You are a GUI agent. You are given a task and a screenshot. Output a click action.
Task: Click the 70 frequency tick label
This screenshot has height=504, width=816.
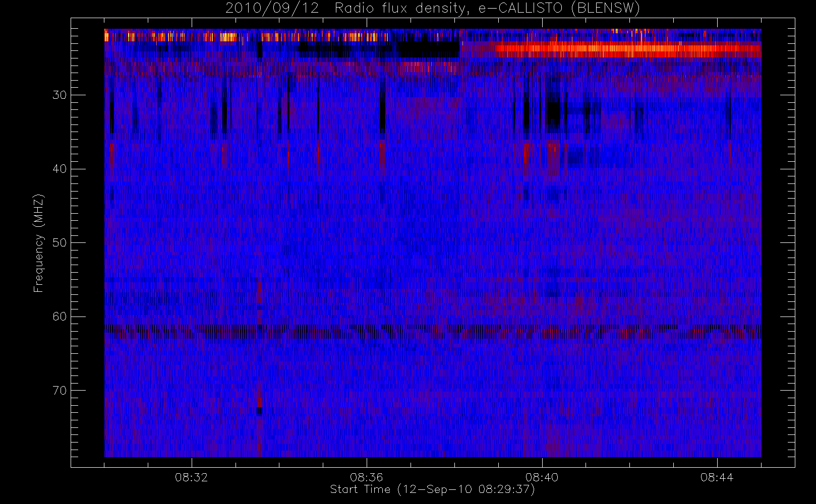pos(60,390)
